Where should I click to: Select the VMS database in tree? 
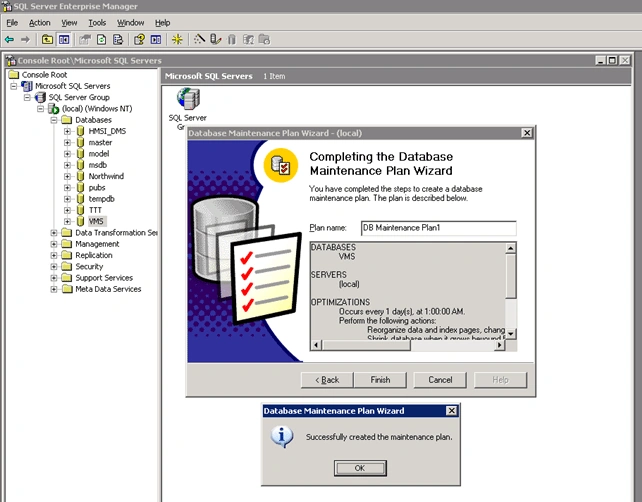(x=96, y=222)
